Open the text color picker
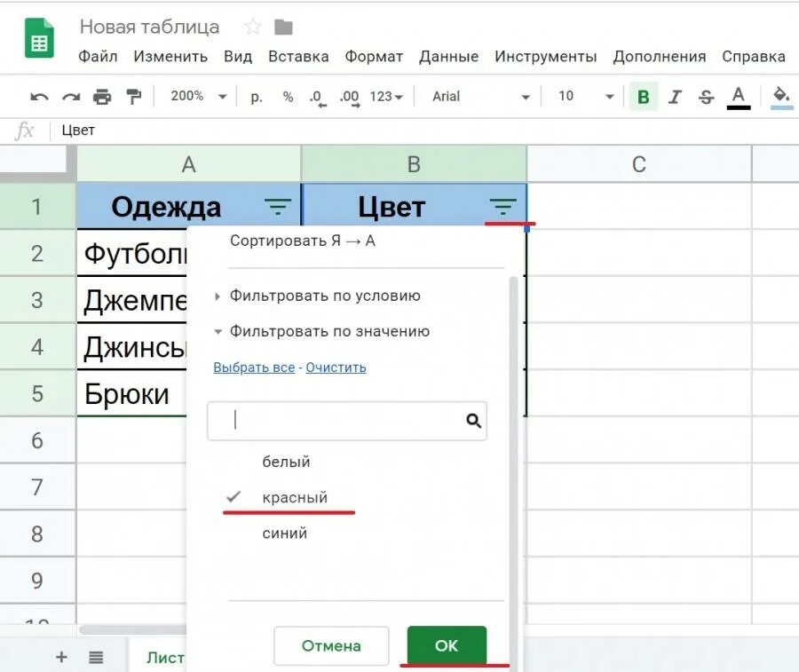 [x=739, y=98]
